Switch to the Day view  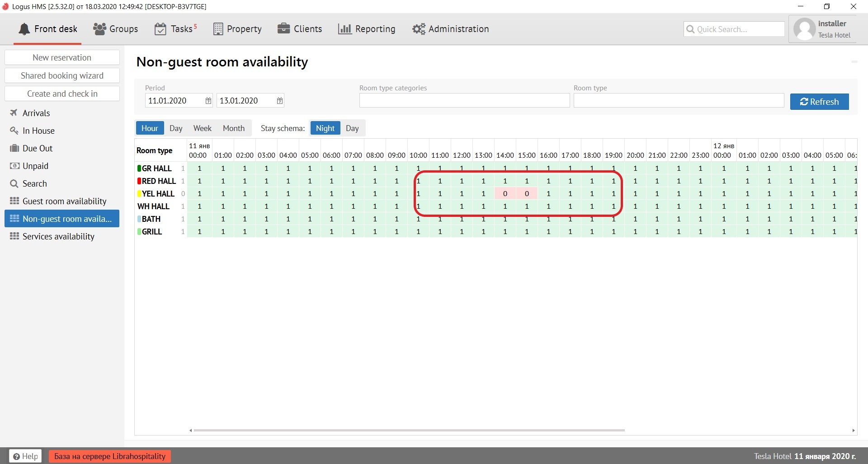click(x=176, y=128)
